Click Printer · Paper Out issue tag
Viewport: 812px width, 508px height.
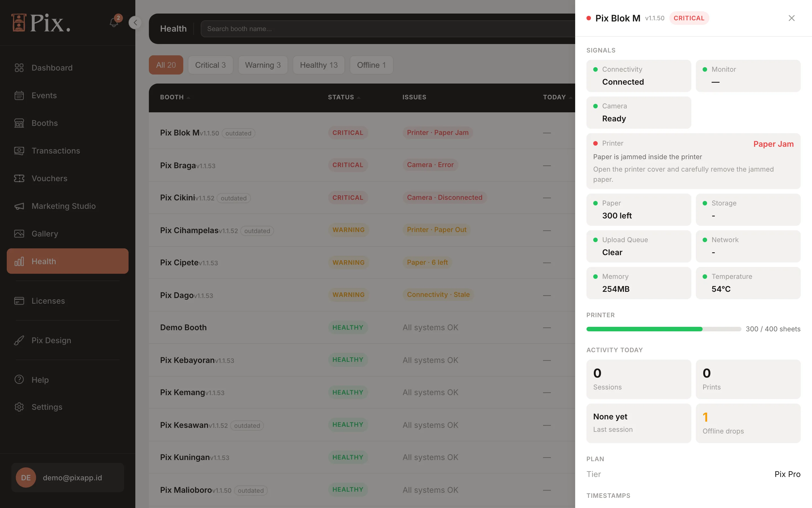point(436,230)
